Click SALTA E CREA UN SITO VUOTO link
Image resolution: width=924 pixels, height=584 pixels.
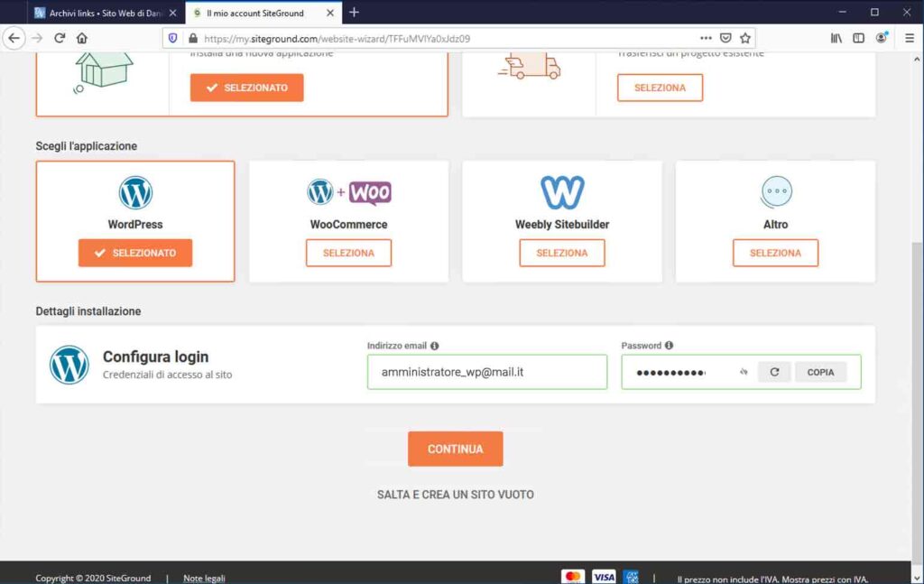tap(456, 495)
